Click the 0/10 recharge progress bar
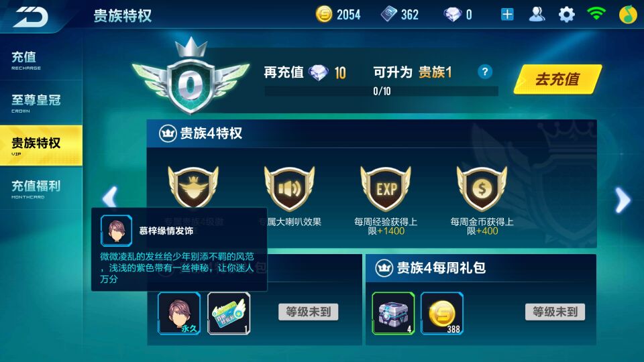This screenshot has width=644, height=362. (382, 91)
